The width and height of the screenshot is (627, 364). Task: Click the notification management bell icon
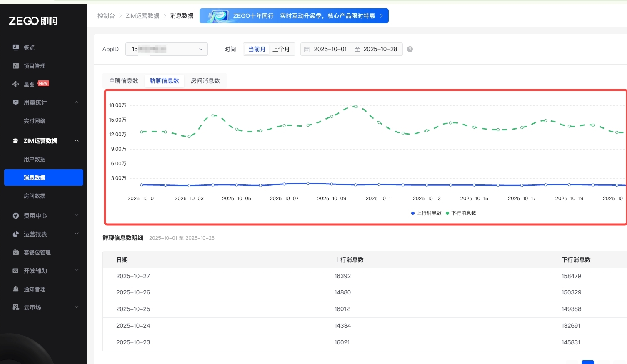[16, 289]
